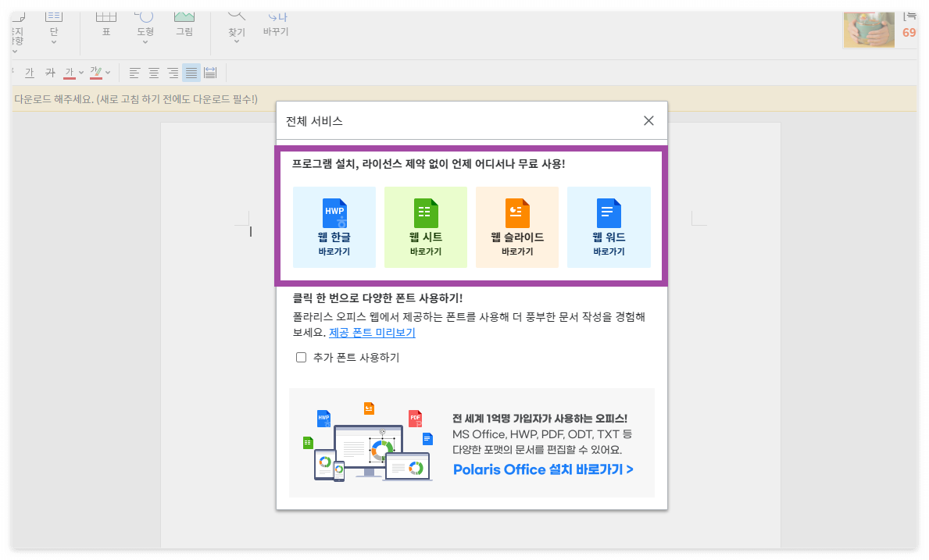
Task: Toggle strikethrough text formatting
Action: [50, 73]
